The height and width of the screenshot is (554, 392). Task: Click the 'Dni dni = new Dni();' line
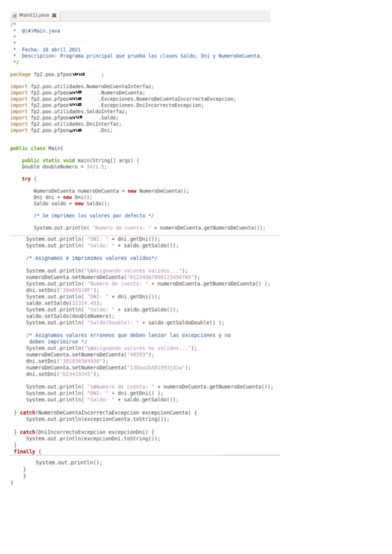63,197
